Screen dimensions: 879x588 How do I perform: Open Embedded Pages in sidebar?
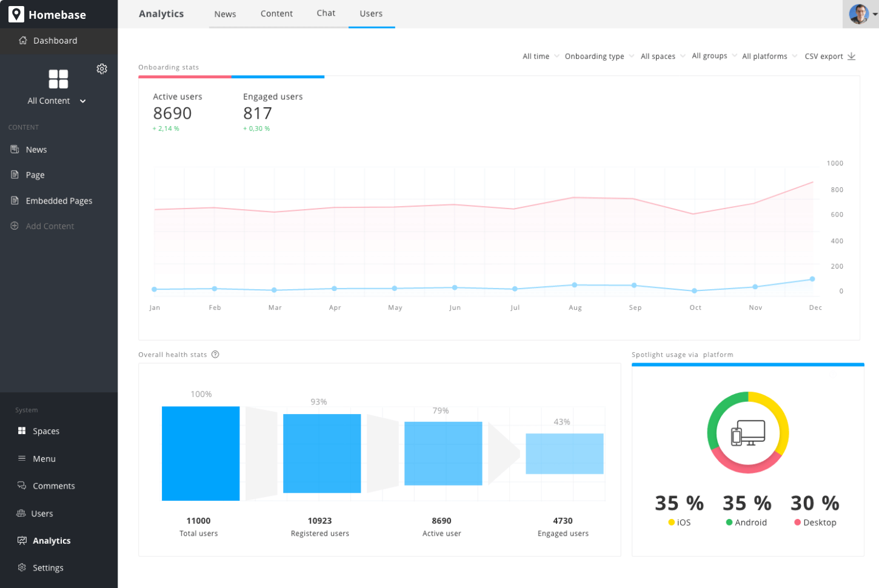(59, 201)
